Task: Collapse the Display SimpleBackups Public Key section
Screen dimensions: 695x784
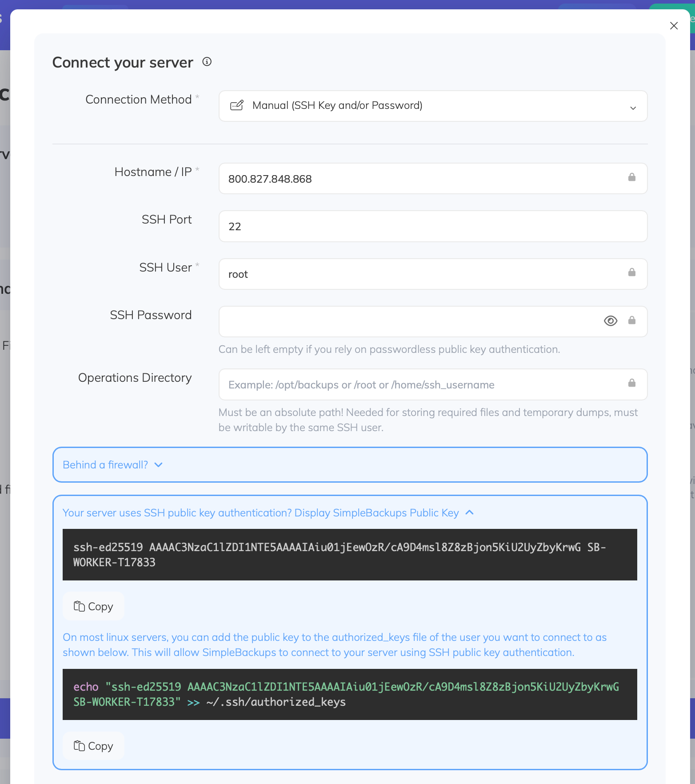Action: coord(268,513)
